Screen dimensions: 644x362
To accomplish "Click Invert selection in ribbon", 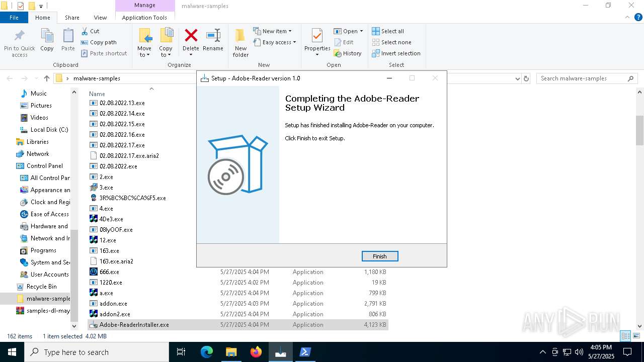I will (396, 53).
